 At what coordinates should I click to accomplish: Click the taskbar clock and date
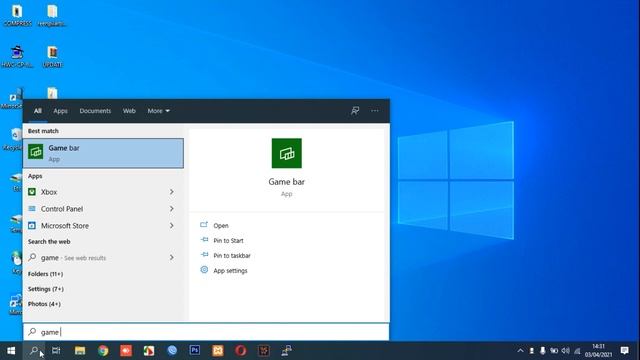(x=598, y=351)
